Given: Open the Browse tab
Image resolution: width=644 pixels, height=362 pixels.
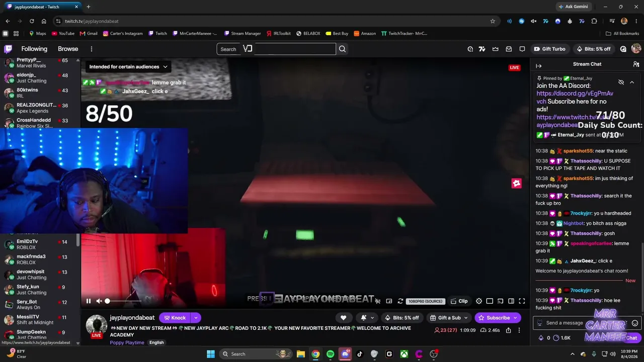Looking at the screenshot, I should (x=68, y=49).
